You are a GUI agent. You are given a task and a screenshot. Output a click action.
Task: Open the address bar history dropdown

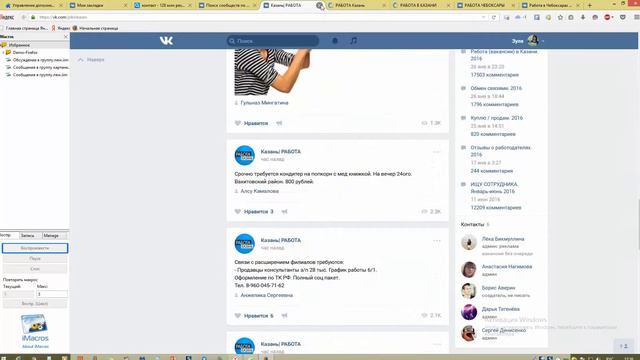[484, 17]
